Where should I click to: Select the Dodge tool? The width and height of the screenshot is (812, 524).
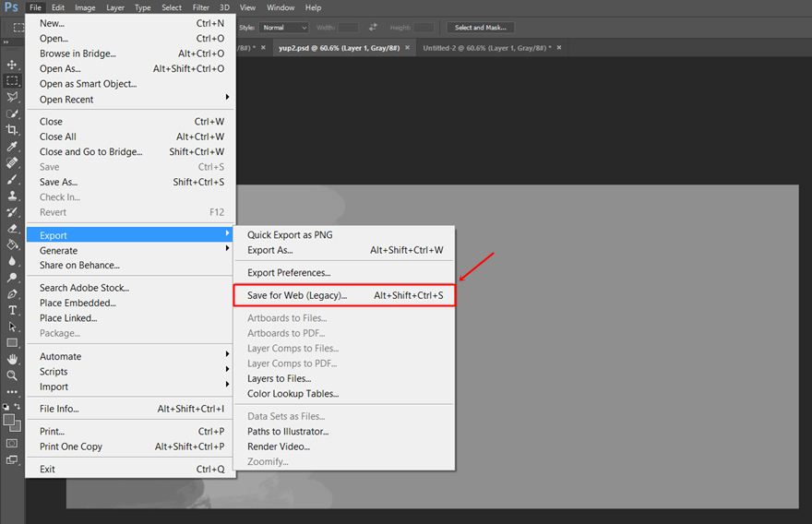[x=12, y=278]
